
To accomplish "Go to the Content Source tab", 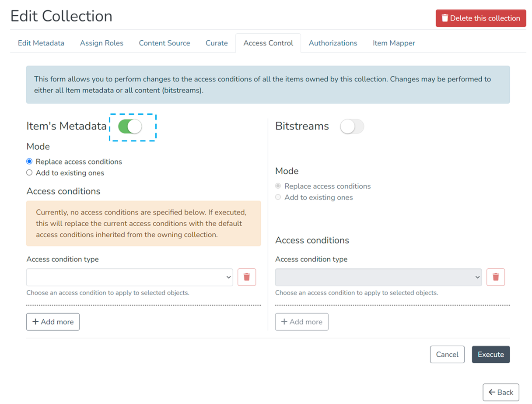I will tap(164, 43).
